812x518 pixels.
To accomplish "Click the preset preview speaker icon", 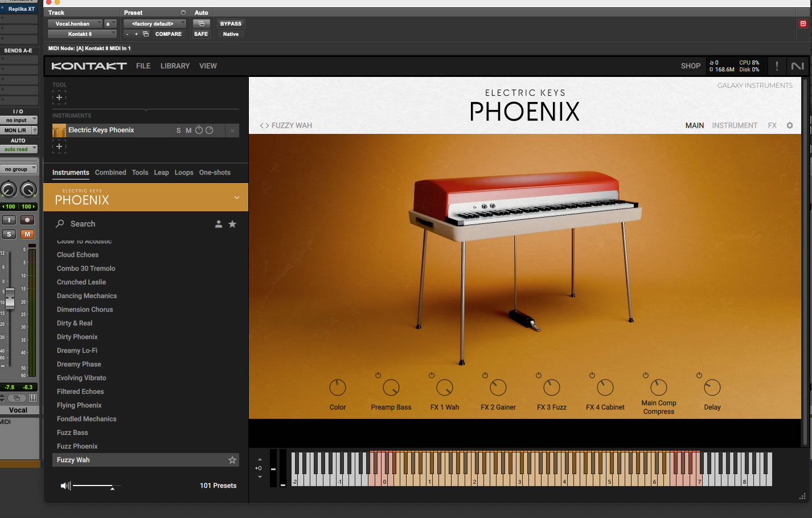I will point(65,486).
